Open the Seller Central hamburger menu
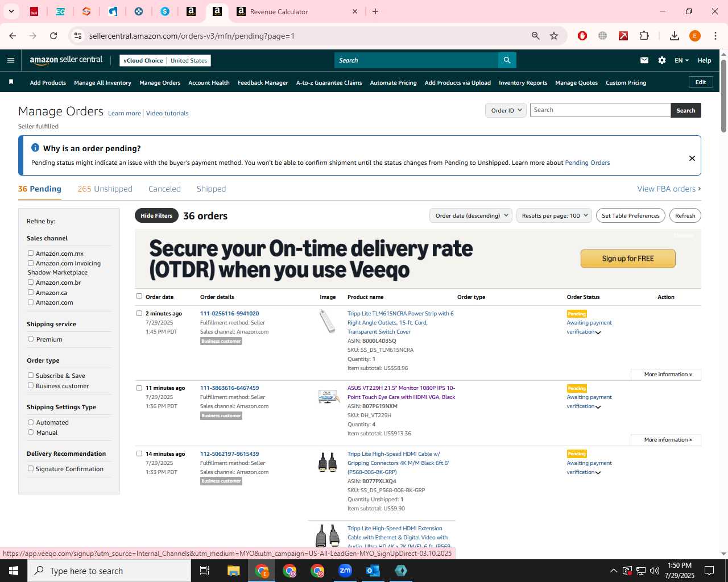Viewport: 728px width, 582px height. [x=11, y=60]
